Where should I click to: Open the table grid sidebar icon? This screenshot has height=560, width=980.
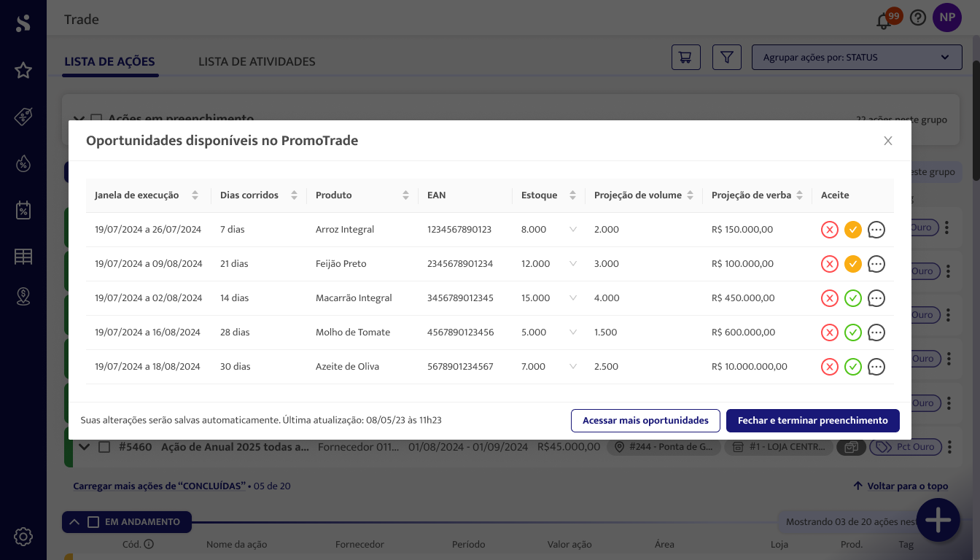pos(23,257)
